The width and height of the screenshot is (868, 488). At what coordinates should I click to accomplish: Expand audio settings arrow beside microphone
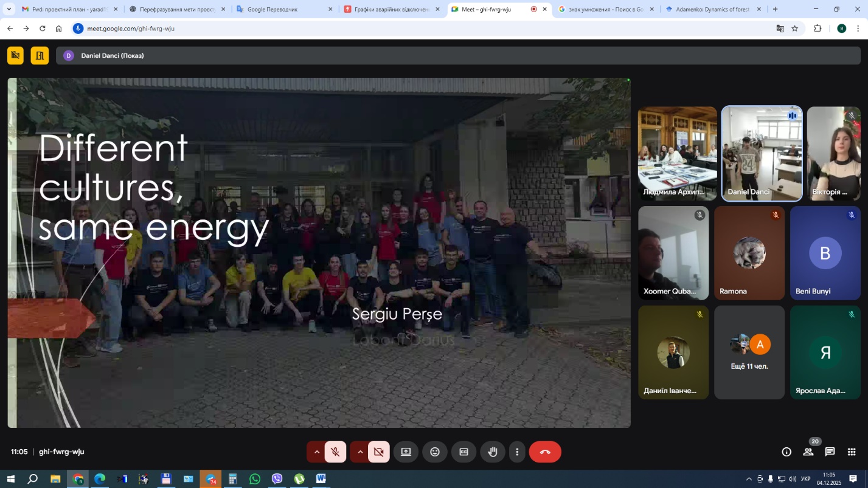pos(316,452)
